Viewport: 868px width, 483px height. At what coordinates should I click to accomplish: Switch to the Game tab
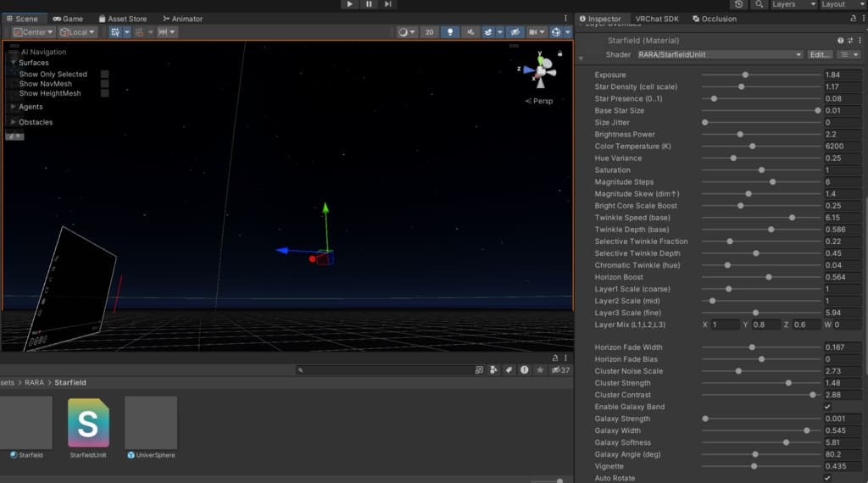click(68, 19)
